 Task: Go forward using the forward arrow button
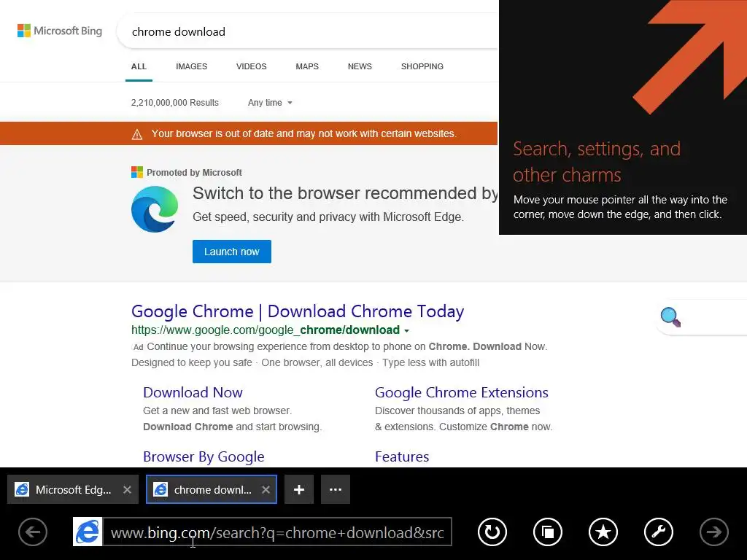coord(713,532)
